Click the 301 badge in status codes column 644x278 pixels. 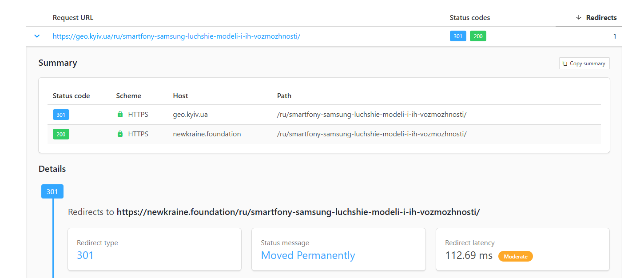(458, 36)
